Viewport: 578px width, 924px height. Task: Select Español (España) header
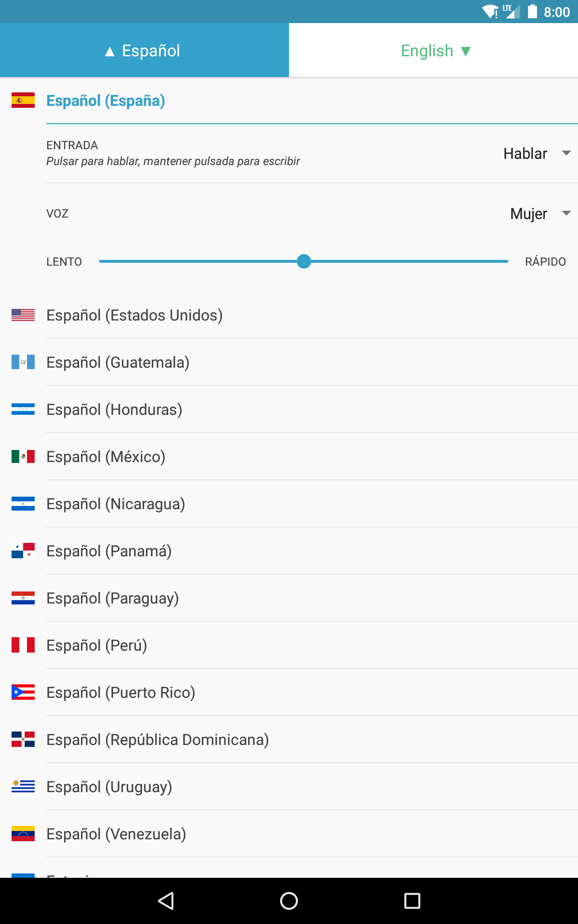(x=105, y=101)
